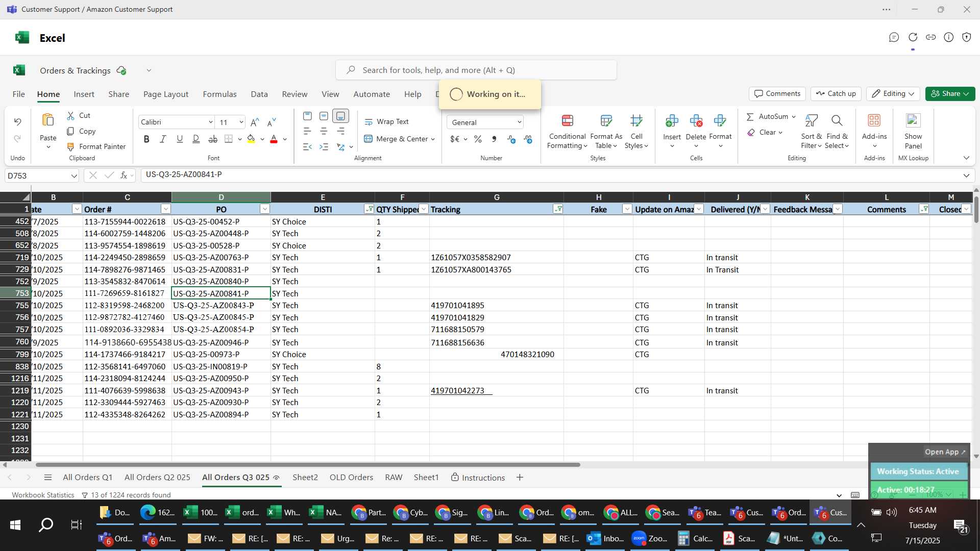Toggle Bold formatting

point(146,139)
